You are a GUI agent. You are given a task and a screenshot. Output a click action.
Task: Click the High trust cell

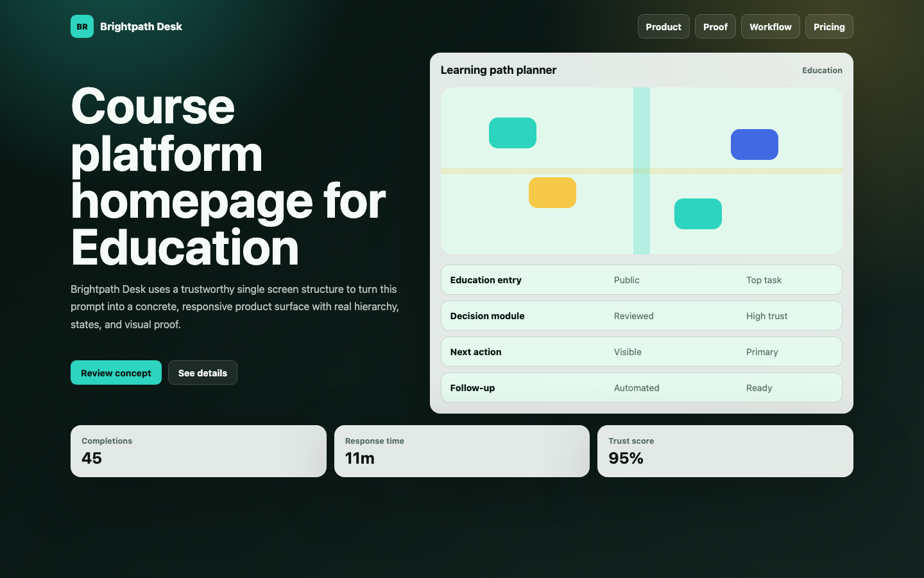(767, 316)
